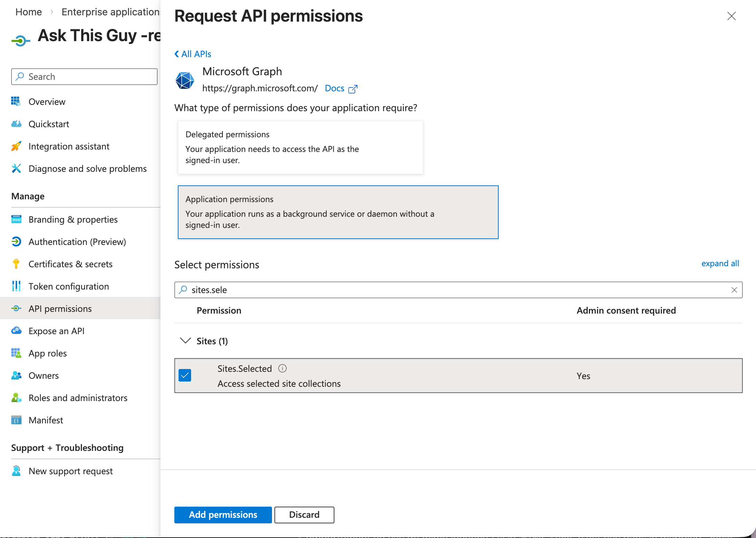Open Certificates & secrets via its key icon
This screenshot has height=538, width=756.
coord(16,264)
